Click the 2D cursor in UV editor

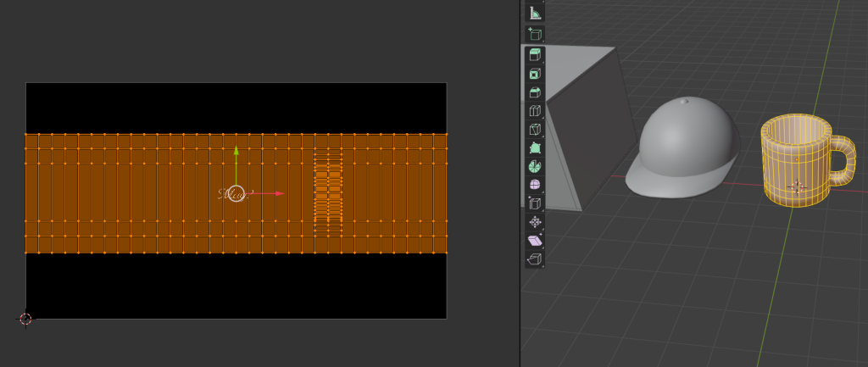pyautogui.click(x=25, y=319)
